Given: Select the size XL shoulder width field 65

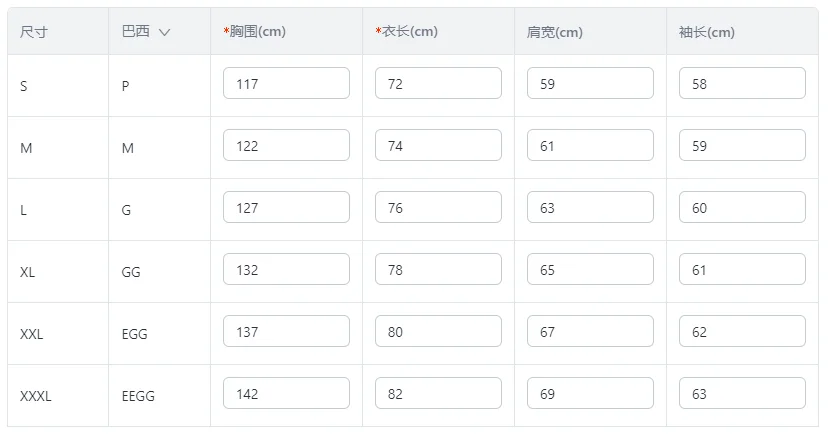Looking at the screenshot, I should pos(590,269).
